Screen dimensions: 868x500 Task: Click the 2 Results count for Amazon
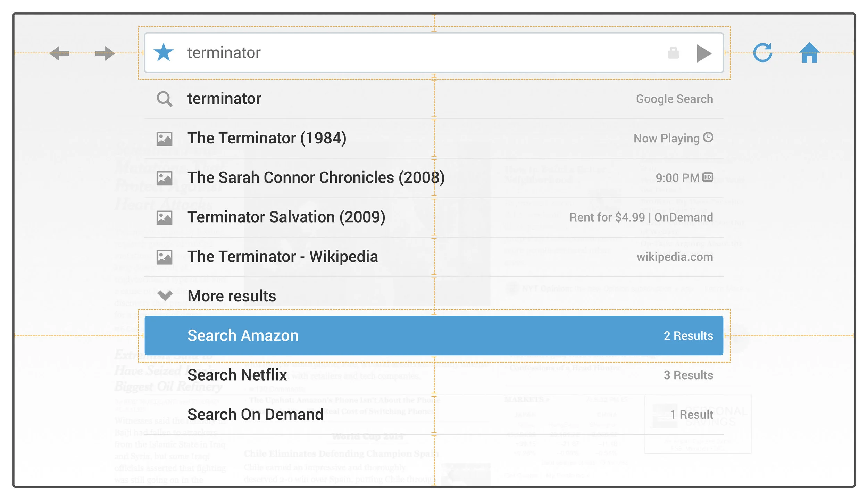(688, 336)
